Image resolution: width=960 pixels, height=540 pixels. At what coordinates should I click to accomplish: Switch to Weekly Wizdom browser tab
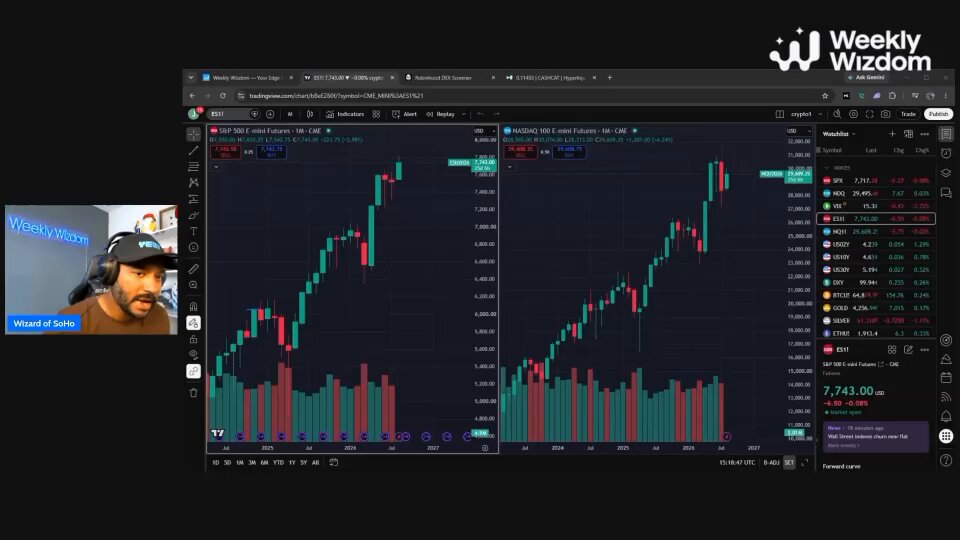click(x=246, y=78)
